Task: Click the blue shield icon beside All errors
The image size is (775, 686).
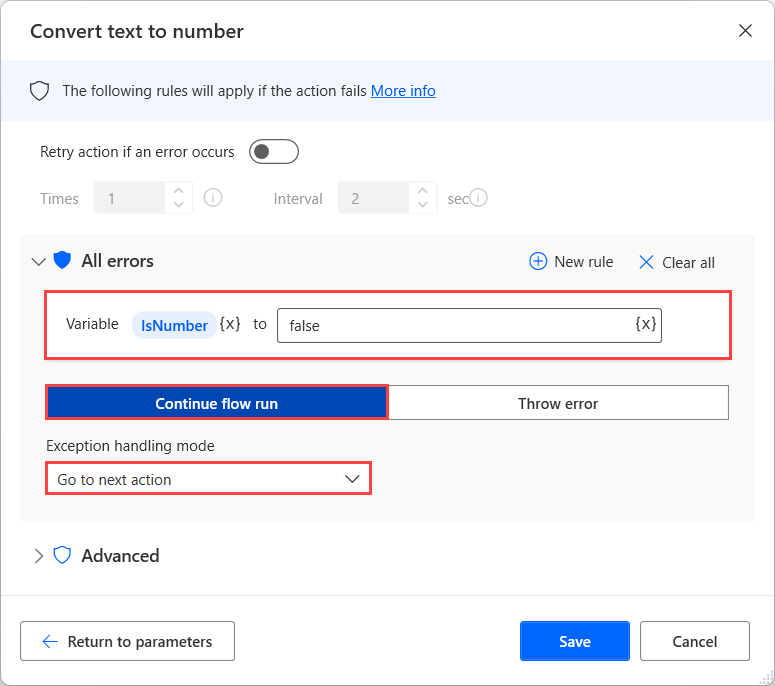Action: click(x=62, y=261)
